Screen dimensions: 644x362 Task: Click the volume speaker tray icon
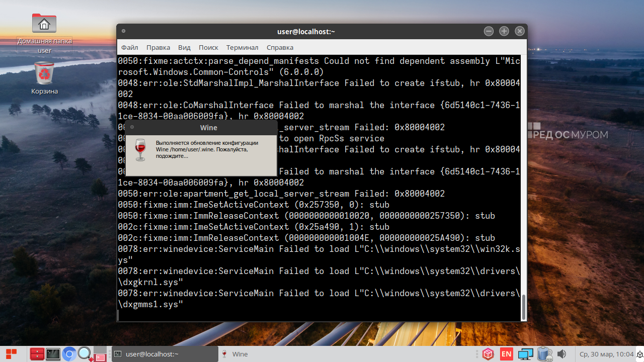561,354
